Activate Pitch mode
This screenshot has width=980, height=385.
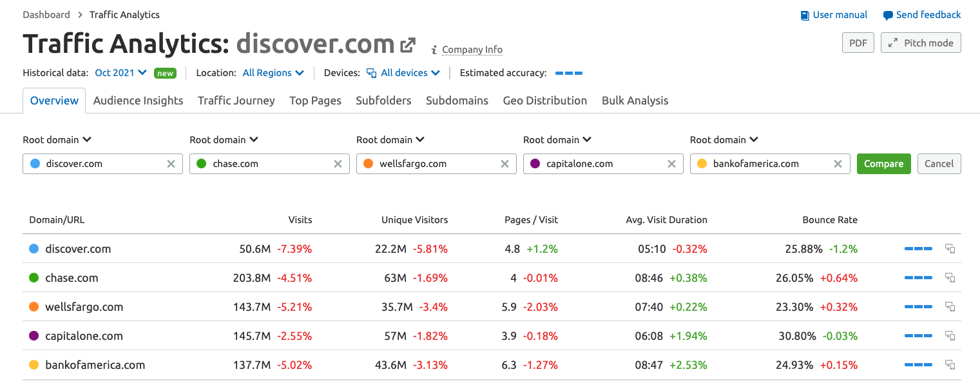coord(921,43)
